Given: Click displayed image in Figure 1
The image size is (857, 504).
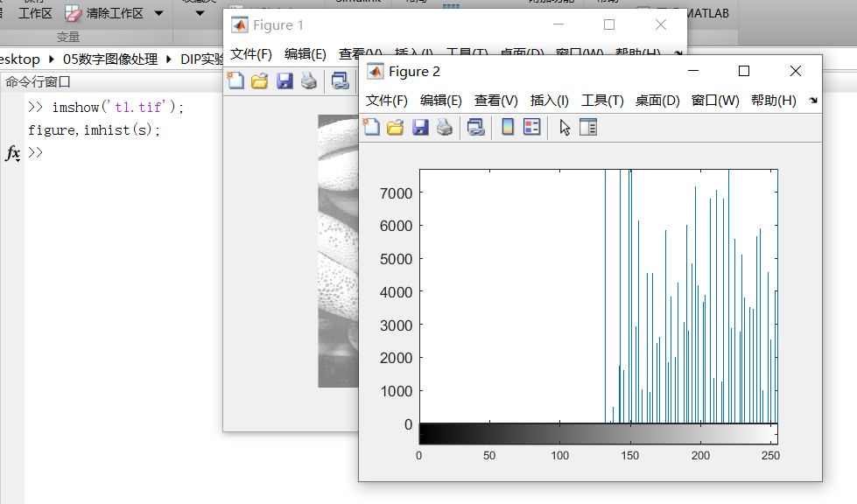Looking at the screenshot, I should 338,250.
